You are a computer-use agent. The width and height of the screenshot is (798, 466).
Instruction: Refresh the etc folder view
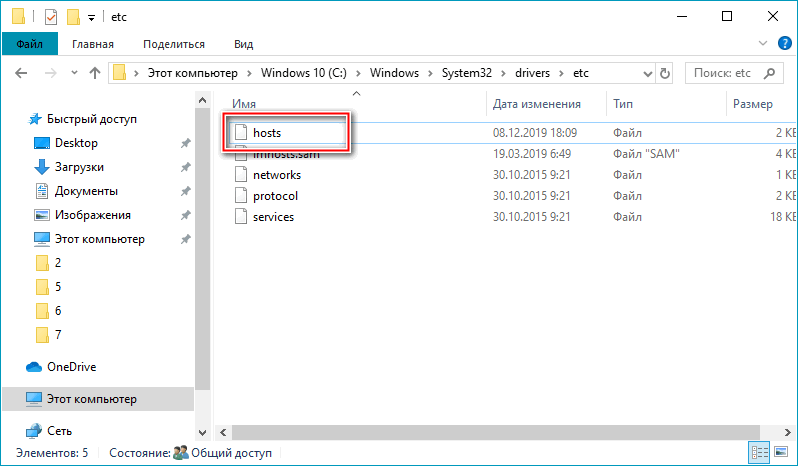pyautogui.click(x=665, y=74)
